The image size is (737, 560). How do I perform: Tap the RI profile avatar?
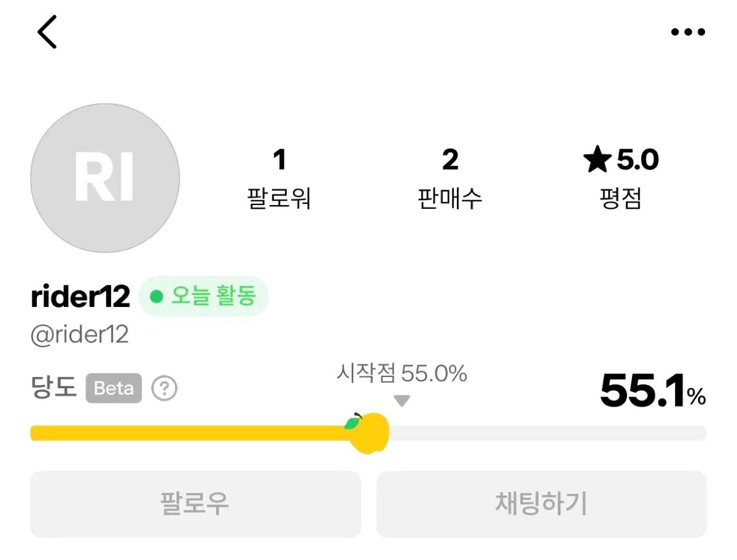[x=105, y=178]
